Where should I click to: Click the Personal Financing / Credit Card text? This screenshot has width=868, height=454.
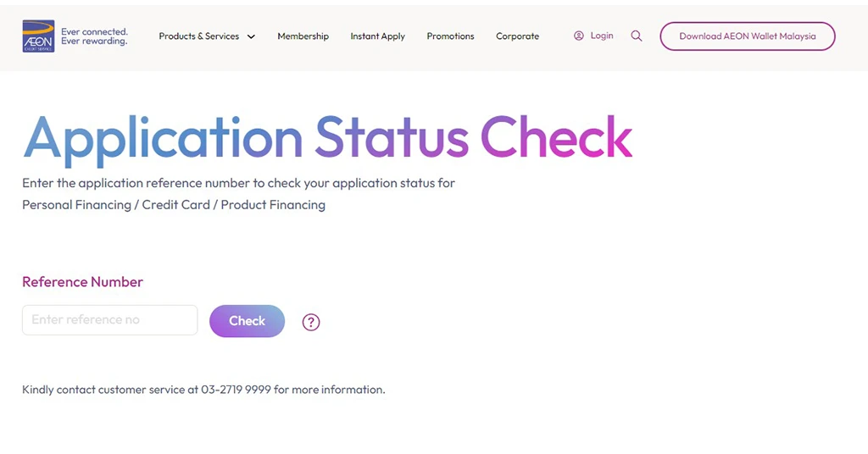click(116, 205)
